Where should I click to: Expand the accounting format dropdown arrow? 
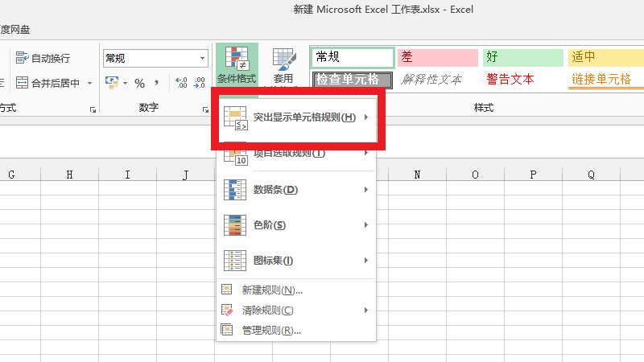pos(125,83)
